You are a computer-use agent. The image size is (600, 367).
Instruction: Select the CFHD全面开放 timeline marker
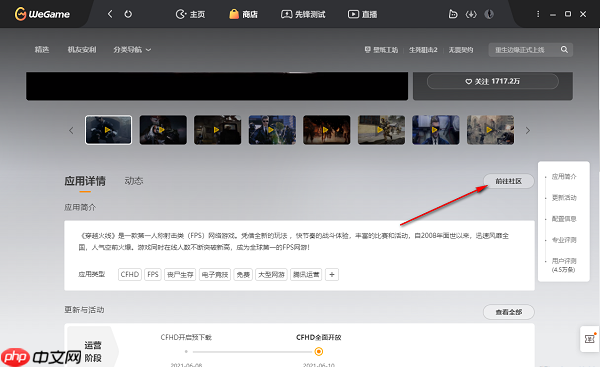pos(318,351)
